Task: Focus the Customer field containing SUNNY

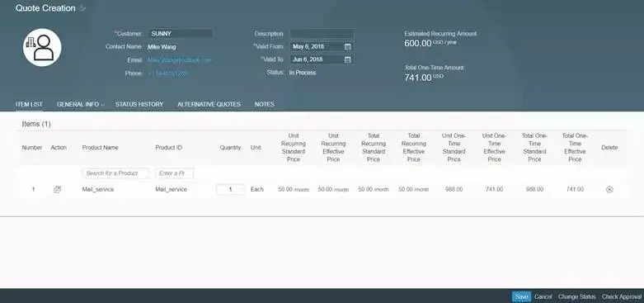Action: [181, 34]
